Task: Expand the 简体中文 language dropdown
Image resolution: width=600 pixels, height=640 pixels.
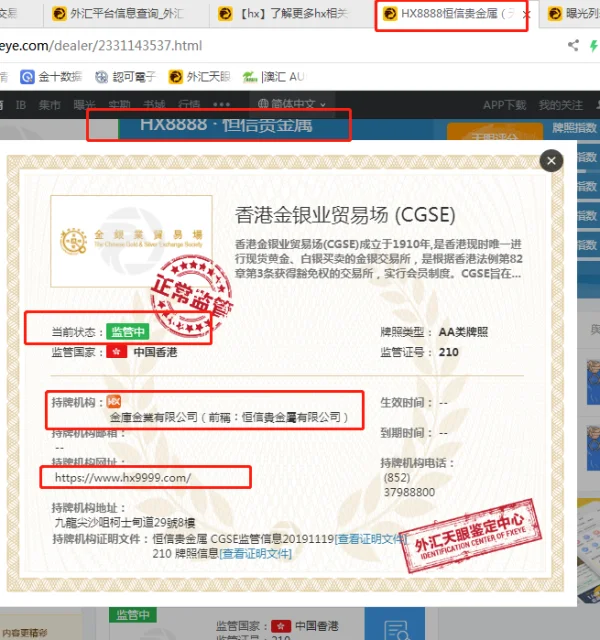Action: (x=292, y=104)
